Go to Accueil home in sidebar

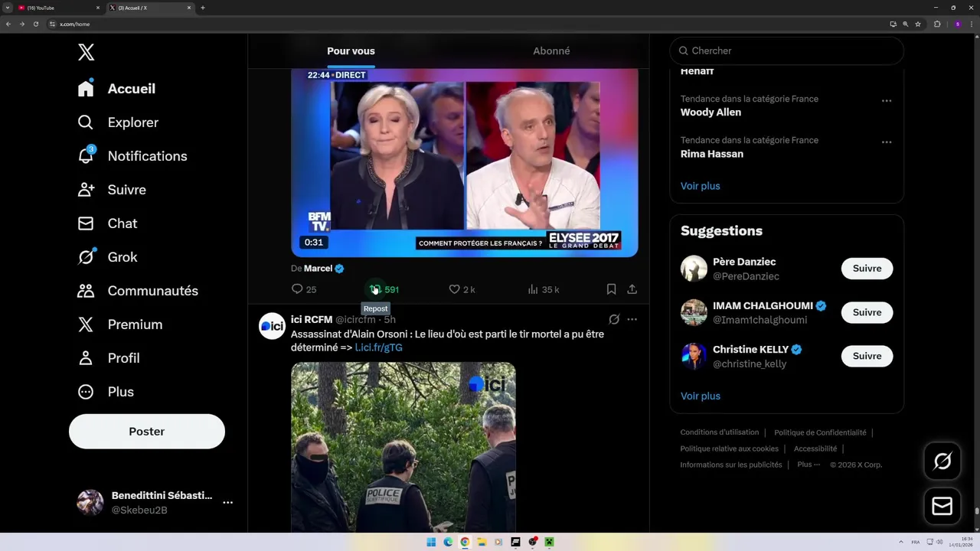click(x=116, y=89)
